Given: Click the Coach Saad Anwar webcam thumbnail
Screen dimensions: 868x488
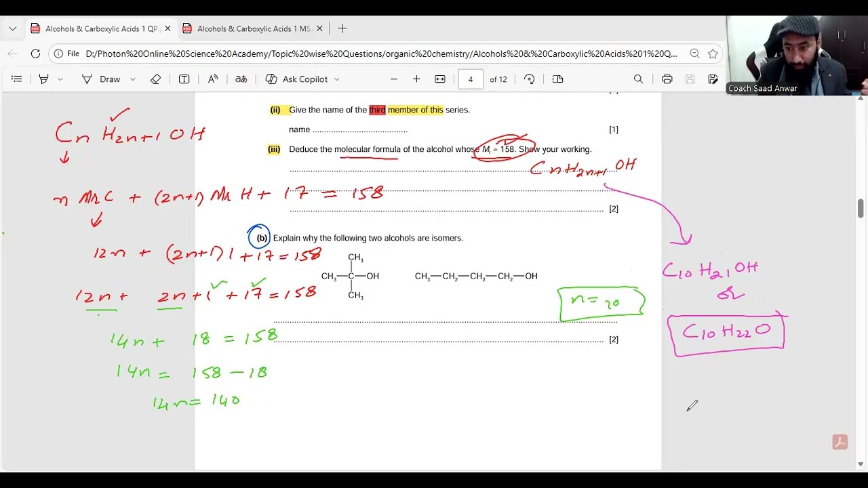Looking at the screenshot, I should coord(796,56).
